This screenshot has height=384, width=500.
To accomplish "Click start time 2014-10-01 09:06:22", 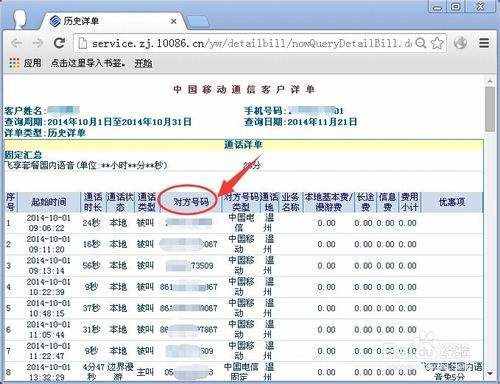I will coord(49,223).
